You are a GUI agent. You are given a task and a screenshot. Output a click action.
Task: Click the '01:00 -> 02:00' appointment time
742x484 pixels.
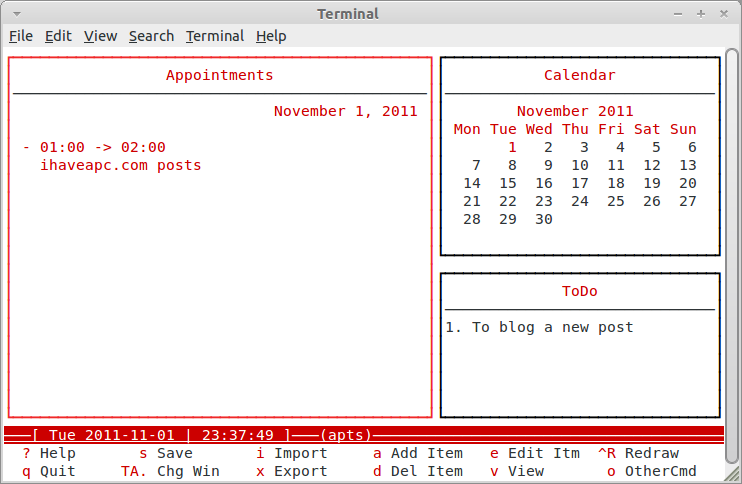[103, 147]
